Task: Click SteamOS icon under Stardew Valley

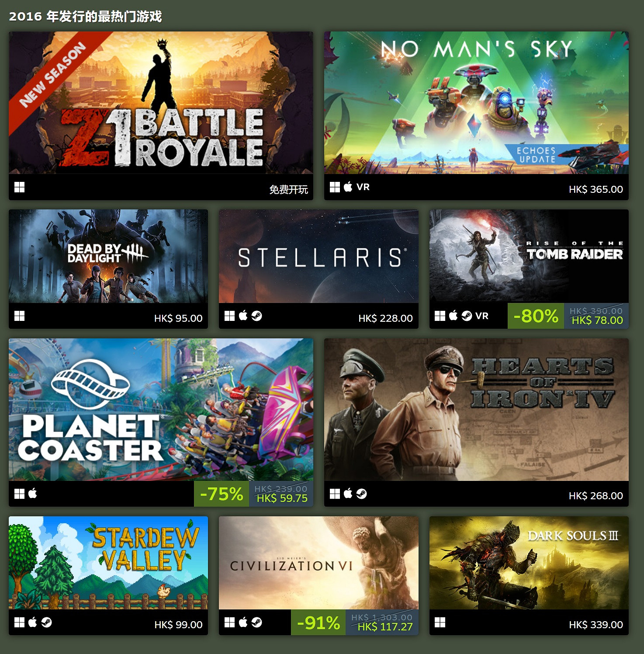Action: 46,622
